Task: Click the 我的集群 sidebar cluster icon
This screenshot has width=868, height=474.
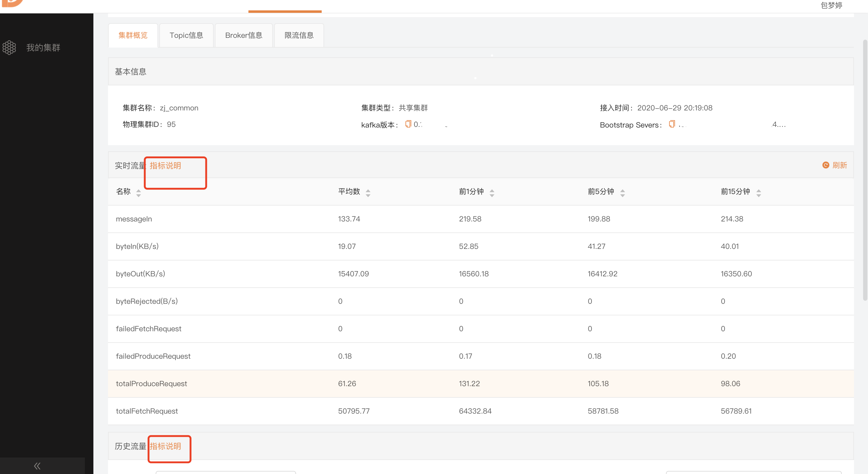Action: pyautogui.click(x=9, y=48)
